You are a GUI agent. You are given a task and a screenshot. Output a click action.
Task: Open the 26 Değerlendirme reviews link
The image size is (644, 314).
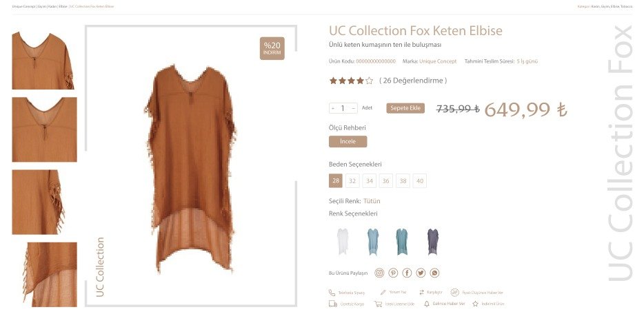(x=413, y=81)
